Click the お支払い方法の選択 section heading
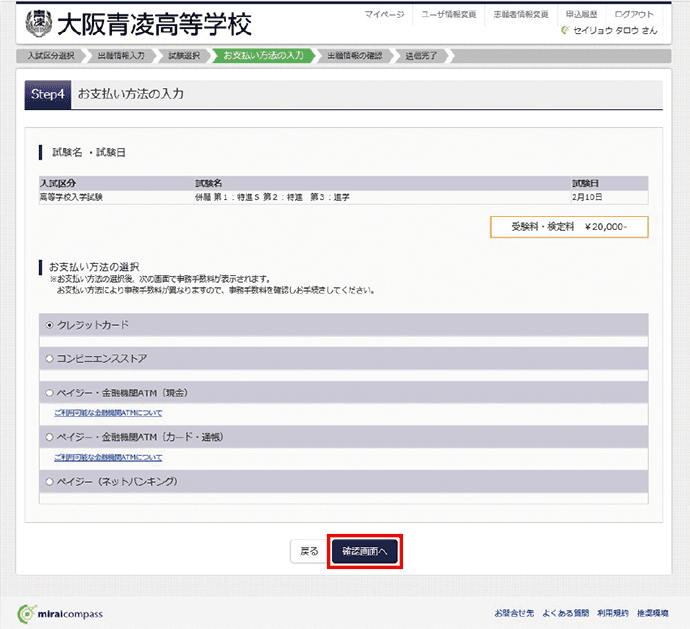The image size is (690, 629). tap(94, 267)
